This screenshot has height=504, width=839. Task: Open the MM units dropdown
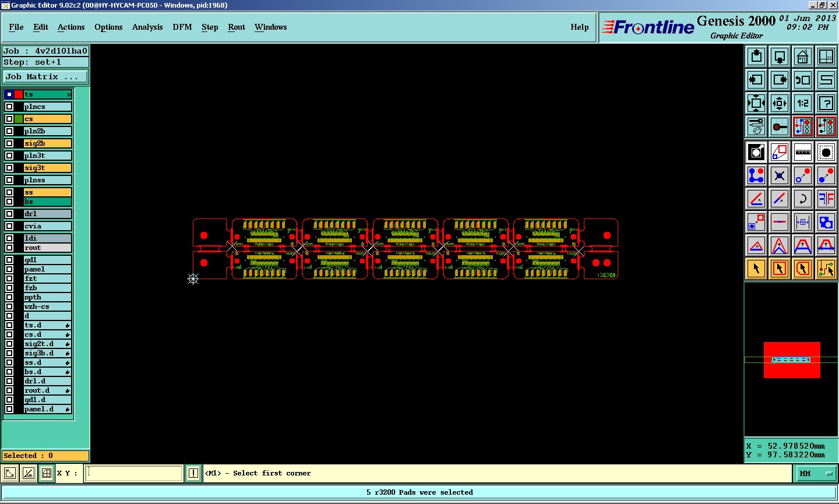coord(815,473)
